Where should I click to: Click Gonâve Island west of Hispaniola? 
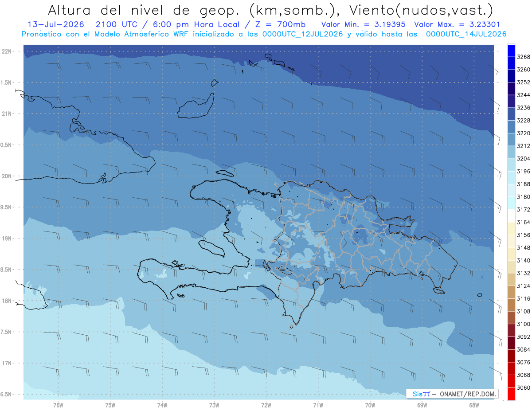pos(211,248)
